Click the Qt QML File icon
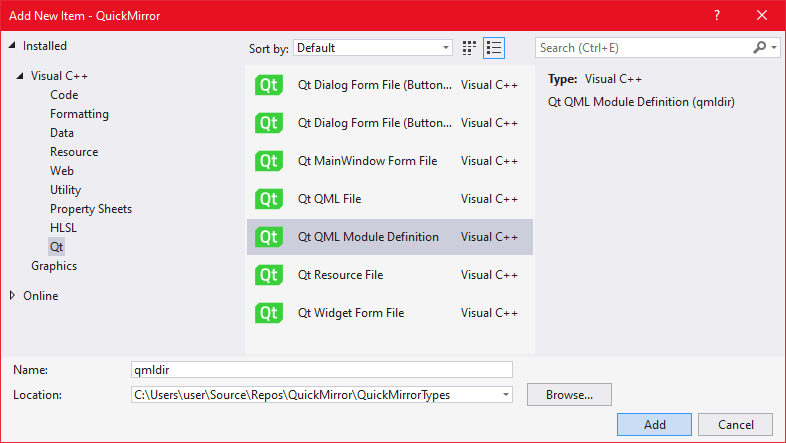Image resolution: width=786 pixels, height=443 pixels. pyautogui.click(x=268, y=199)
